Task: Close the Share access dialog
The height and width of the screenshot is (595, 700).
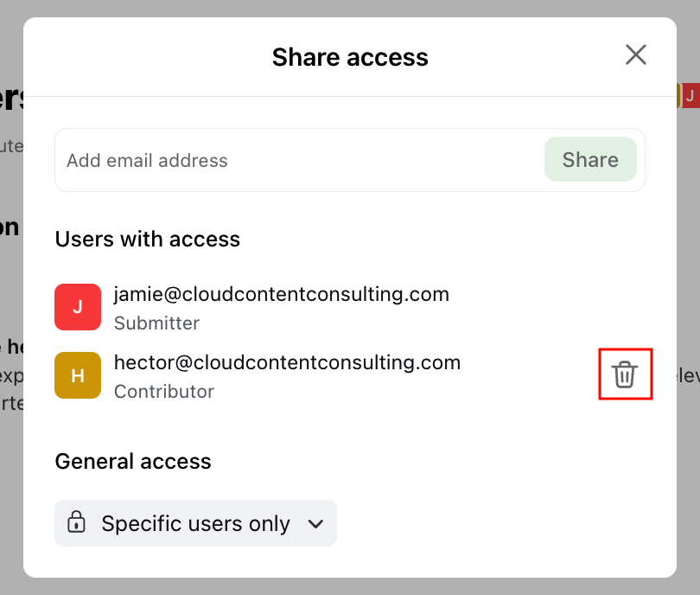Action: (636, 54)
